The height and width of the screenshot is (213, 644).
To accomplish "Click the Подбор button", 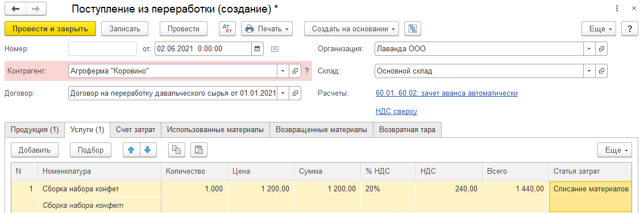I will 91,150.
